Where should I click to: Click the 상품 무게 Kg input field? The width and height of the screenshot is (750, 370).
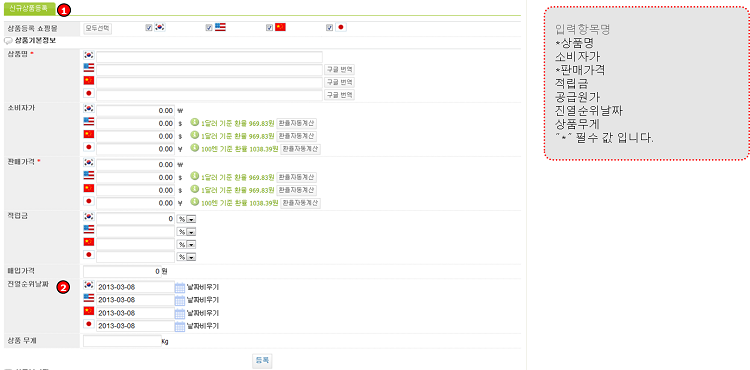tap(122, 341)
